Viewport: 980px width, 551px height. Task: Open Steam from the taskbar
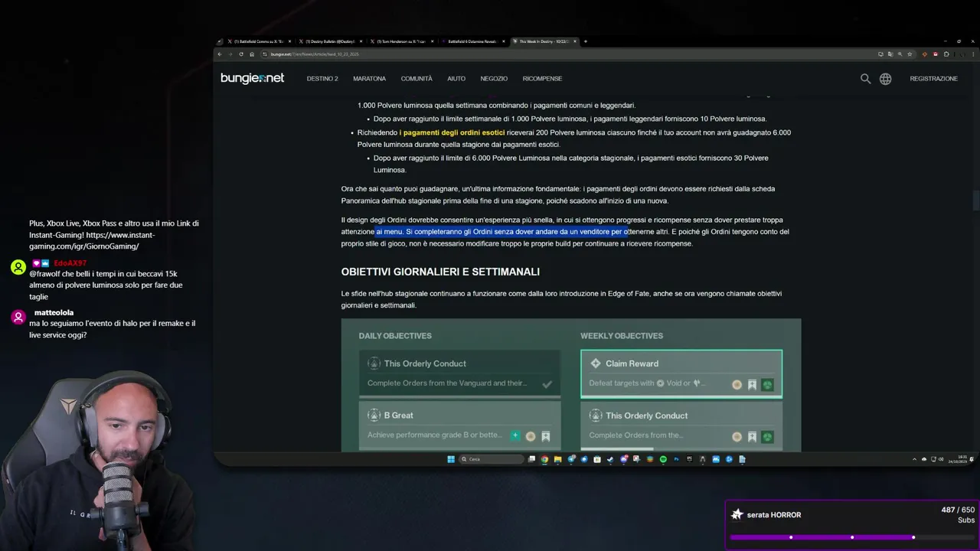[x=610, y=459]
